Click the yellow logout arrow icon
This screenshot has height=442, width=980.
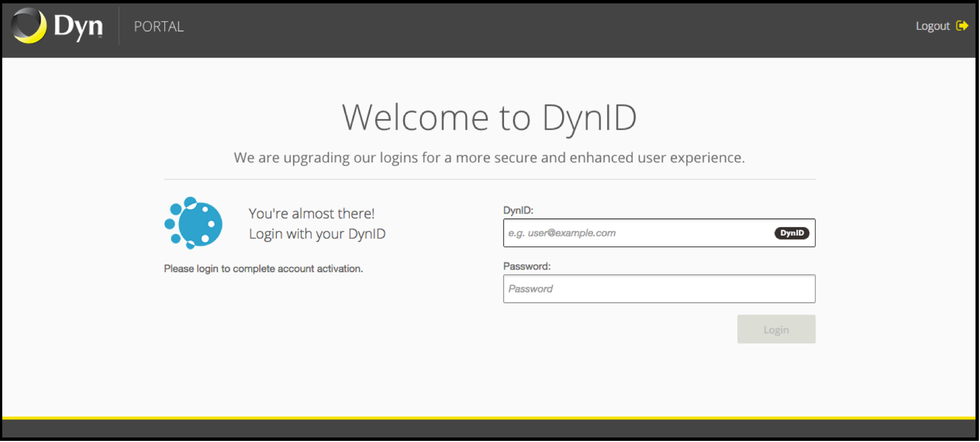point(962,26)
